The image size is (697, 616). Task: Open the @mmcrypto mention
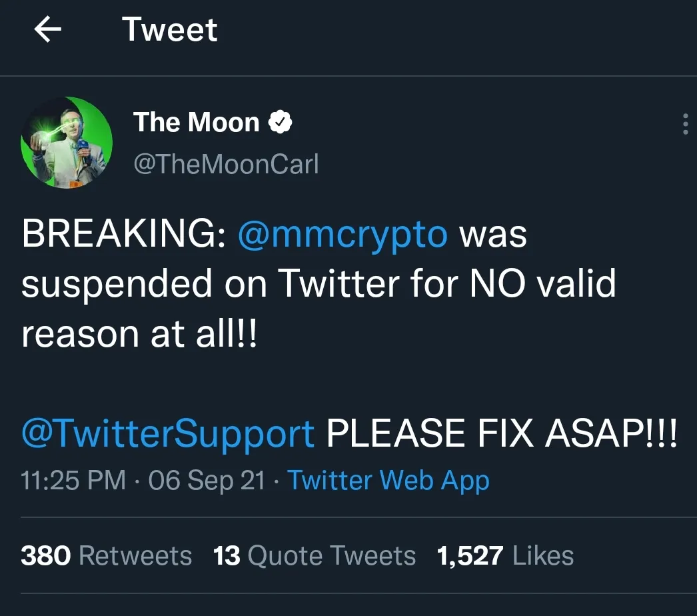click(343, 235)
